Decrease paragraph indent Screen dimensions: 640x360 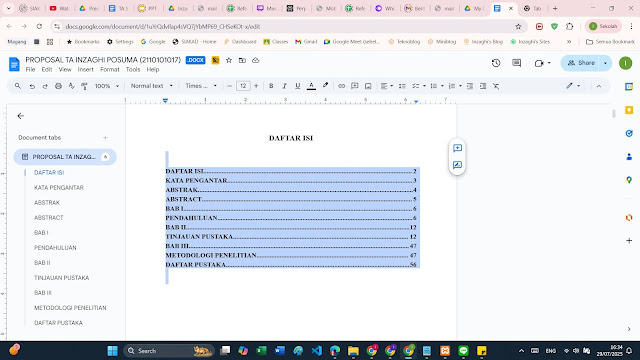point(470,86)
